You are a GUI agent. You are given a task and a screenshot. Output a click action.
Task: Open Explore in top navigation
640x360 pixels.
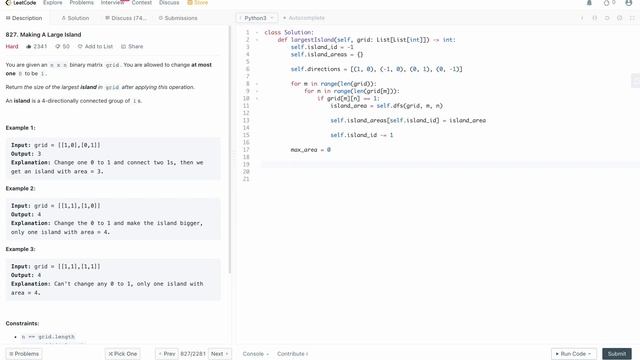(x=53, y=2)
